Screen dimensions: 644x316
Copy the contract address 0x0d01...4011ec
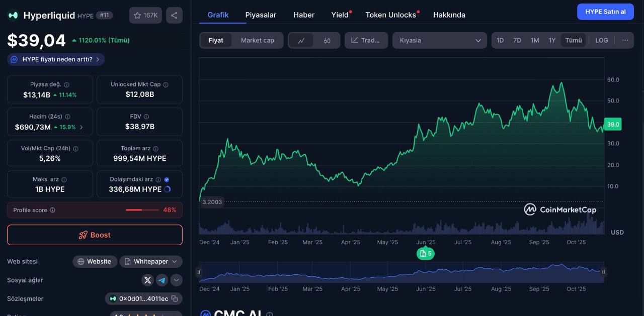tap(175, 299)
